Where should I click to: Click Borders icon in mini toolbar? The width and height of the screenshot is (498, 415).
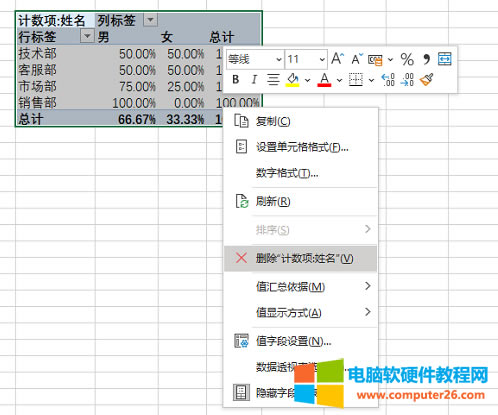[x=356, y=80]
